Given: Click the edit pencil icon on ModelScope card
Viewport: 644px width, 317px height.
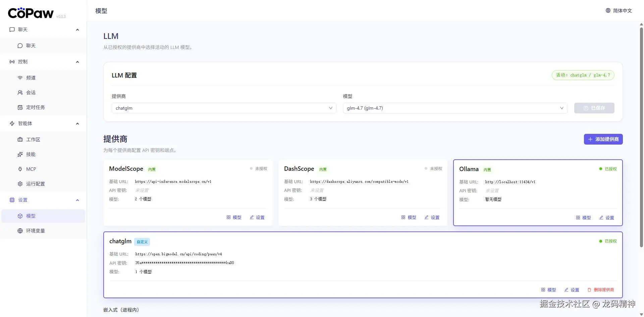Looking at the screenshot, I should [x=252, y=217].
